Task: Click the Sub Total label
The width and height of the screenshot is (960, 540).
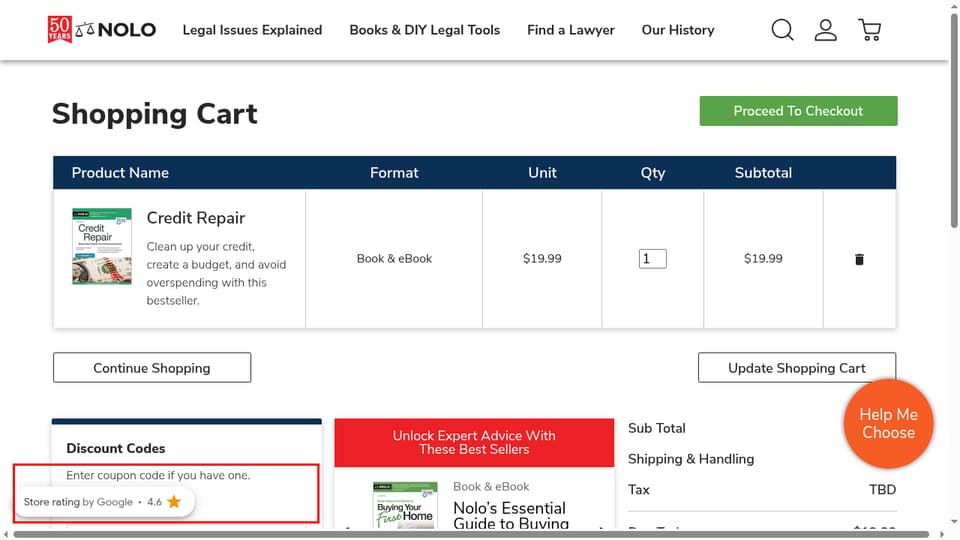Action: [656, 429]
